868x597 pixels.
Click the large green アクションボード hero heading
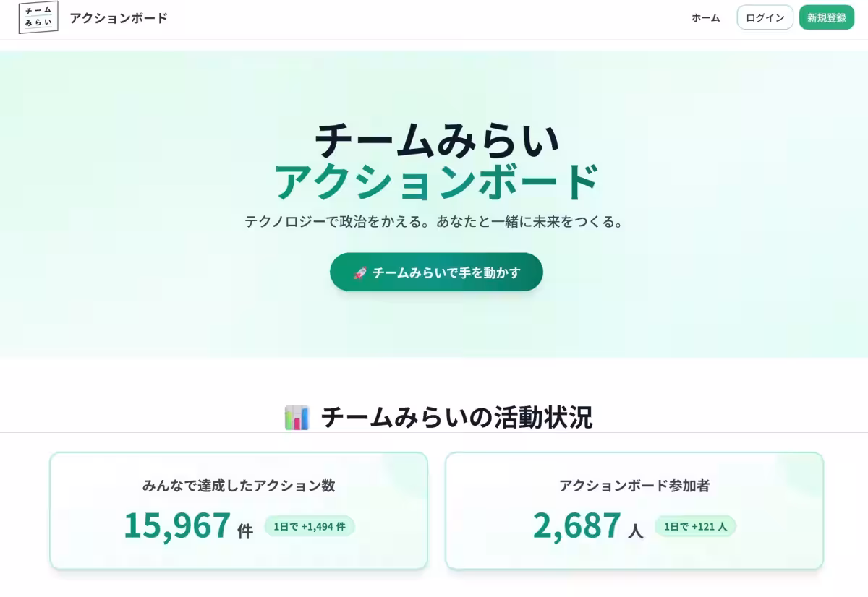pyautogui.click(x=437, y=182)
